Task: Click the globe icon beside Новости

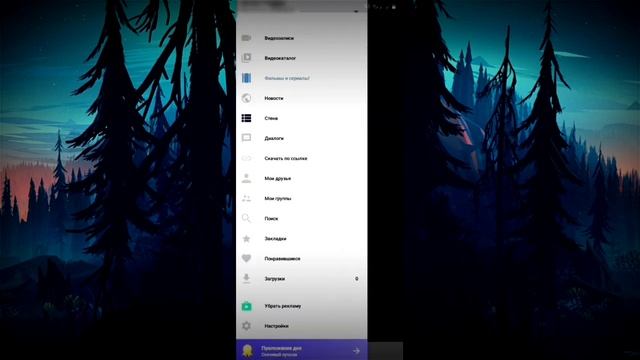Action: click(x=246, y=98)
